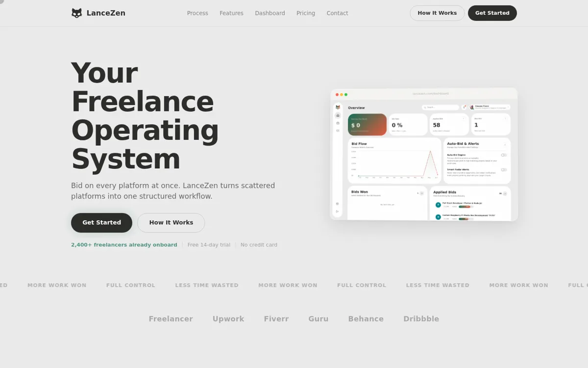Click the Freelancer platform name
Image resolution: width=588 pixels, height=368 pixels.
point(171,319)
